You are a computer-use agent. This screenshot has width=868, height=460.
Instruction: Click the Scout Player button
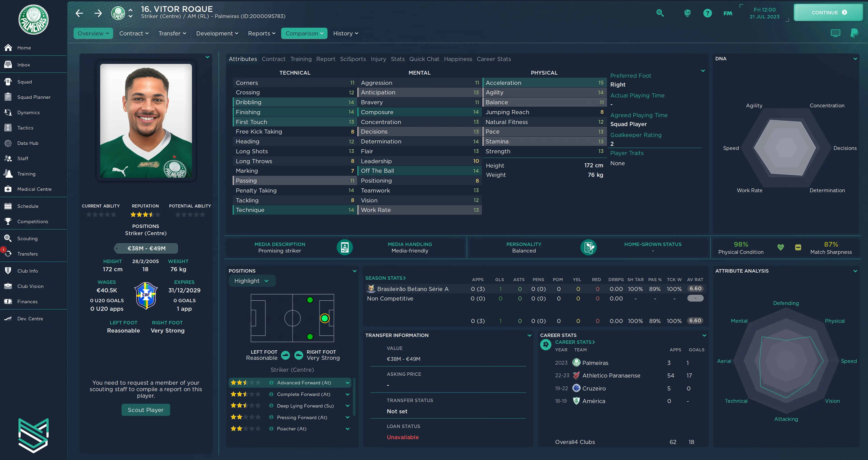(x=146, y=410)
